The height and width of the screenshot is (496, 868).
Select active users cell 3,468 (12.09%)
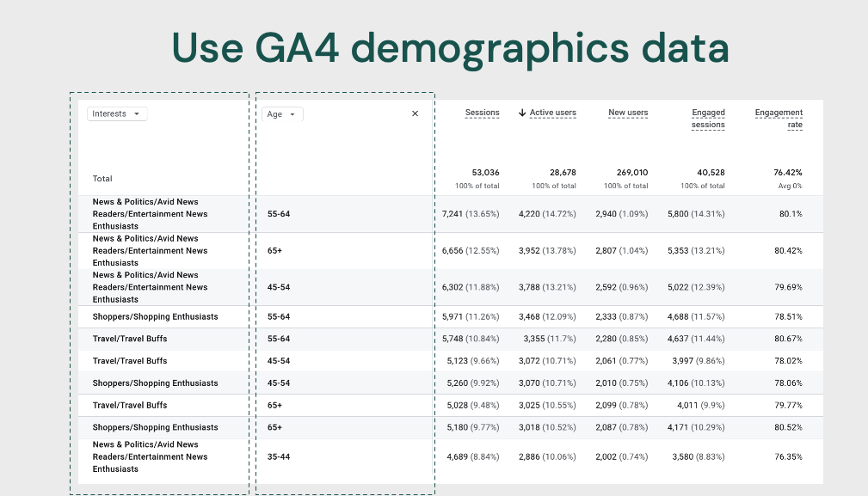point(547,317)
